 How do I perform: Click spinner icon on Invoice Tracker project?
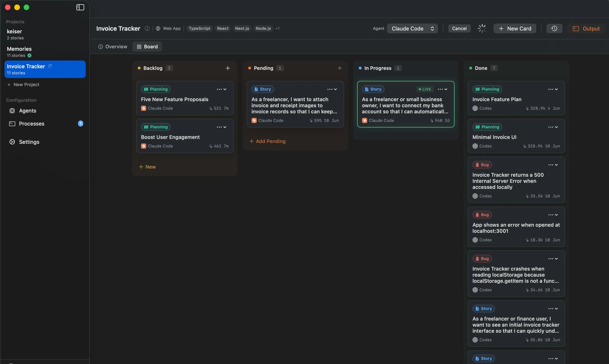point(50,66)
